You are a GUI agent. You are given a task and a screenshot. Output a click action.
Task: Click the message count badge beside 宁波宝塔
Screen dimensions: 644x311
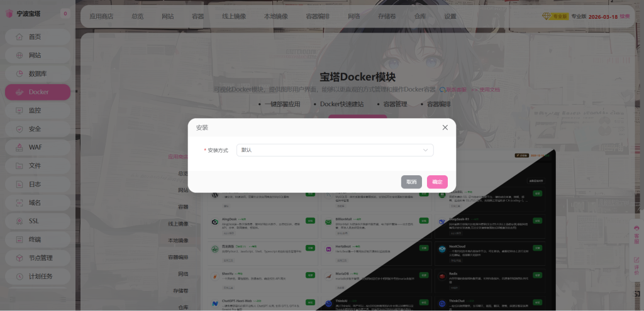tap(65, 14)
